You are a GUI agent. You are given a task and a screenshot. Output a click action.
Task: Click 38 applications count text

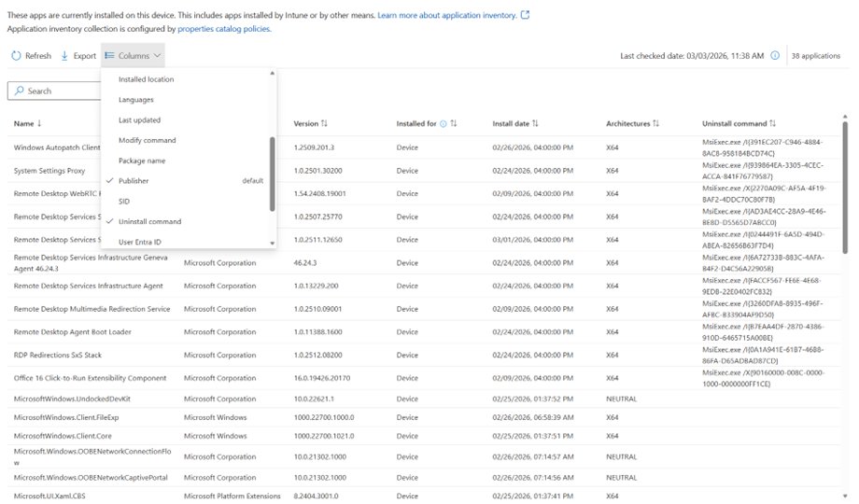[815, 56]
